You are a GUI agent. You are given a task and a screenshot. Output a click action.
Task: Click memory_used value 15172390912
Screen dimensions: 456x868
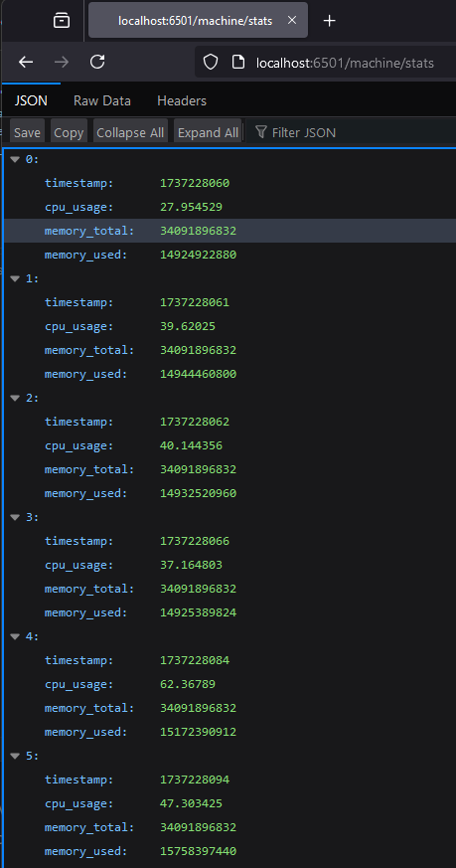pyautogui.click(x=198, y=732)
